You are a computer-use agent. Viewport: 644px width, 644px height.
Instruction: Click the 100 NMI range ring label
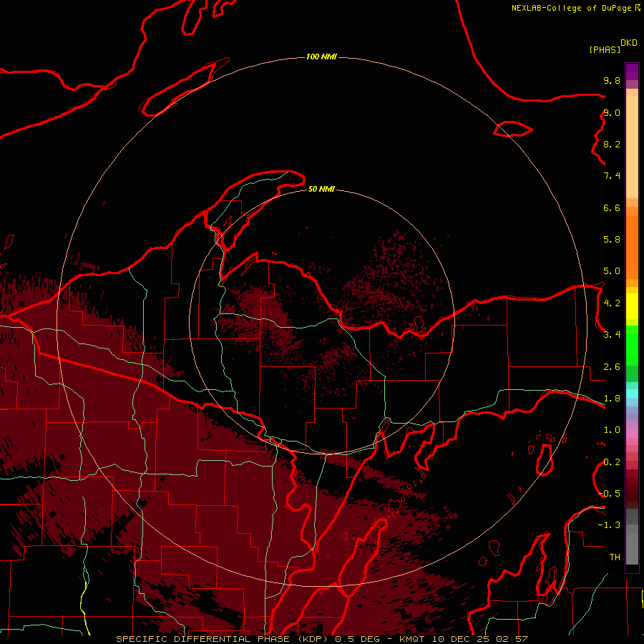pyautogui.click(x=321, y=57)
